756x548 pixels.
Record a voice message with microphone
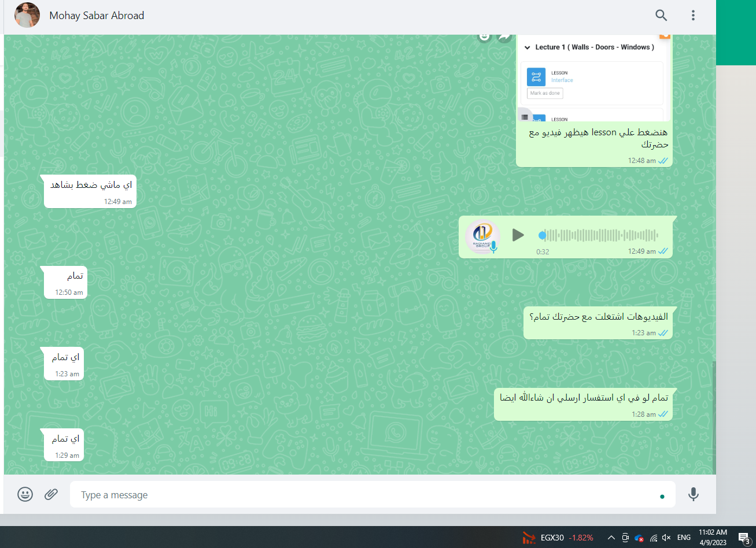coord(694,494)
